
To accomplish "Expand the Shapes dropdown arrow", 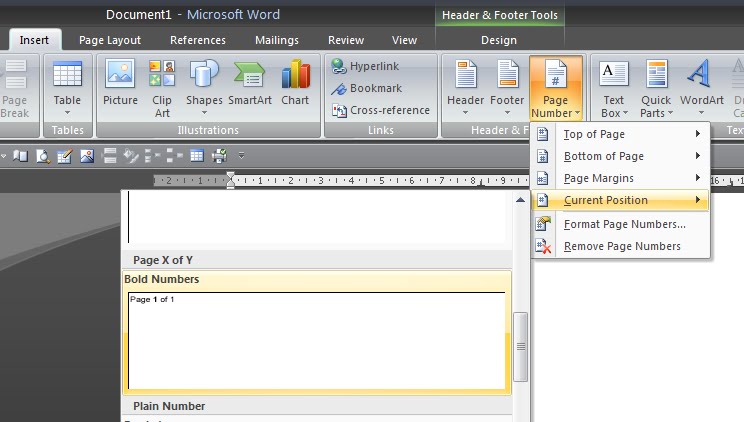I will [x=204, y=113].
